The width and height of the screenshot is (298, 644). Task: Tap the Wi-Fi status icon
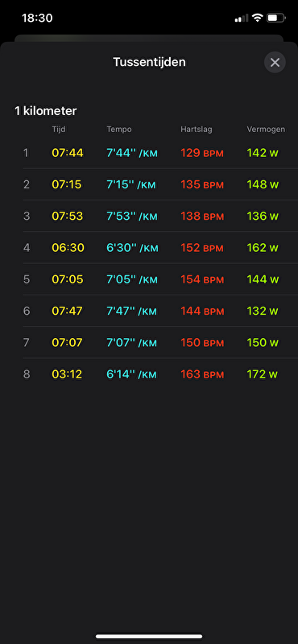coord(257,18)
